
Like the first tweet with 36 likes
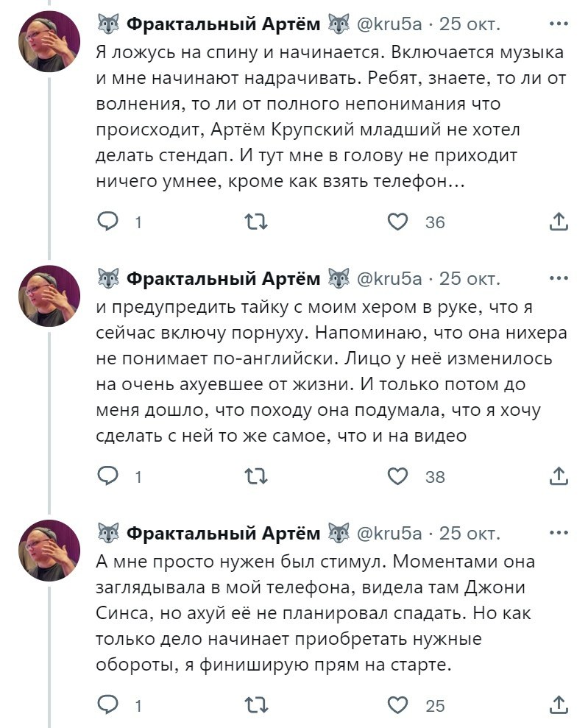[x=398, y=222]
